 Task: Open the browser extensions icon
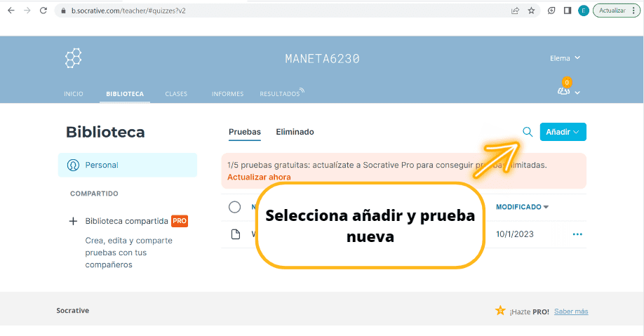(551, 11)
